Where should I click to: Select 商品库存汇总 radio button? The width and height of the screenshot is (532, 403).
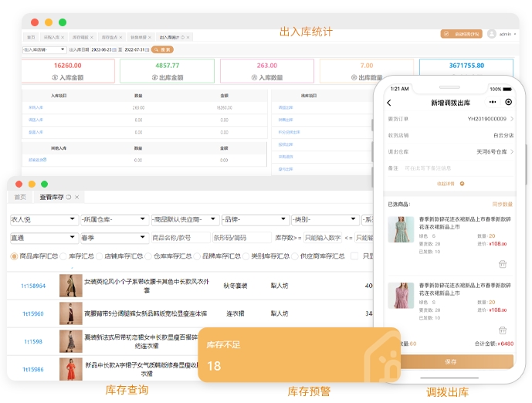[14, 256]
